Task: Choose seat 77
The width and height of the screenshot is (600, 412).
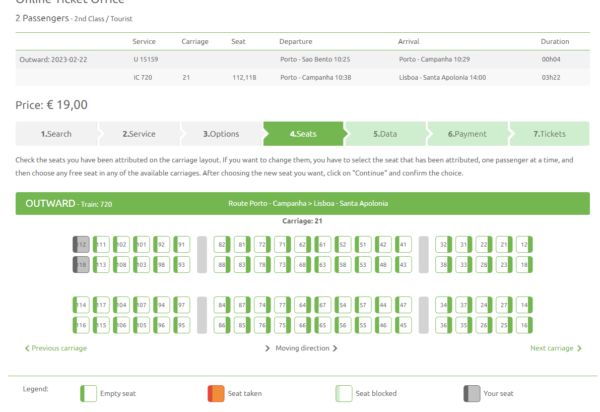Action: 282,305
